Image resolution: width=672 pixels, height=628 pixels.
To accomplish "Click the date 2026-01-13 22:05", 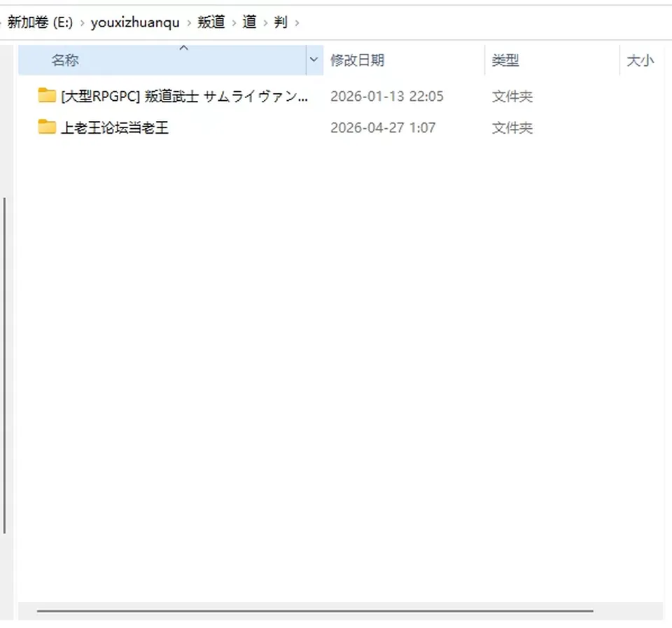I will 387,96.
